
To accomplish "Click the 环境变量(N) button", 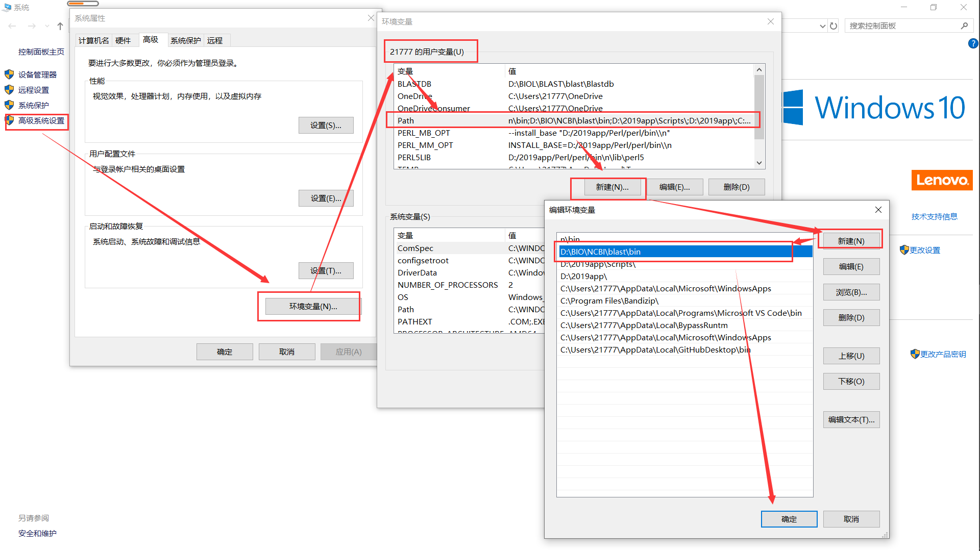I will click(312, 306).
